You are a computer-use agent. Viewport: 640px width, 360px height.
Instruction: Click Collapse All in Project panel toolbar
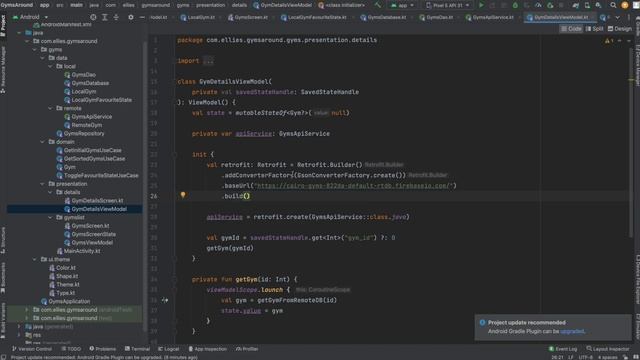point(116,17)
